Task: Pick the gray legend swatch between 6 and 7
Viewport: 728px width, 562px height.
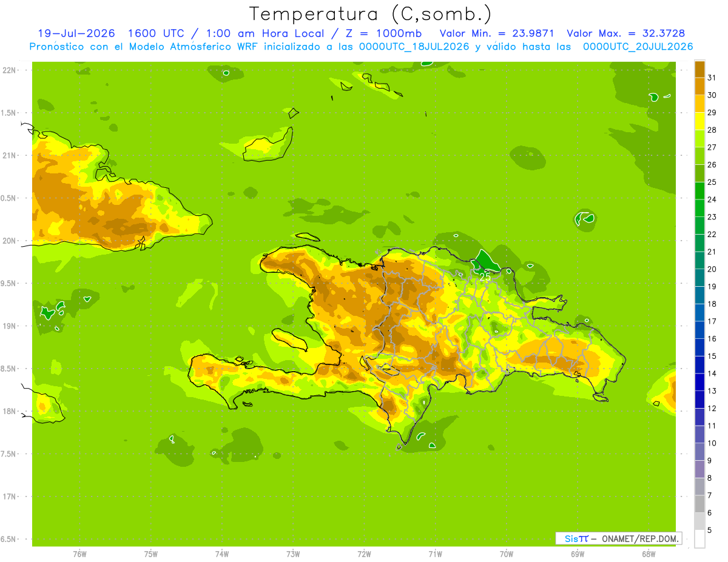Action: click(699, 504)
